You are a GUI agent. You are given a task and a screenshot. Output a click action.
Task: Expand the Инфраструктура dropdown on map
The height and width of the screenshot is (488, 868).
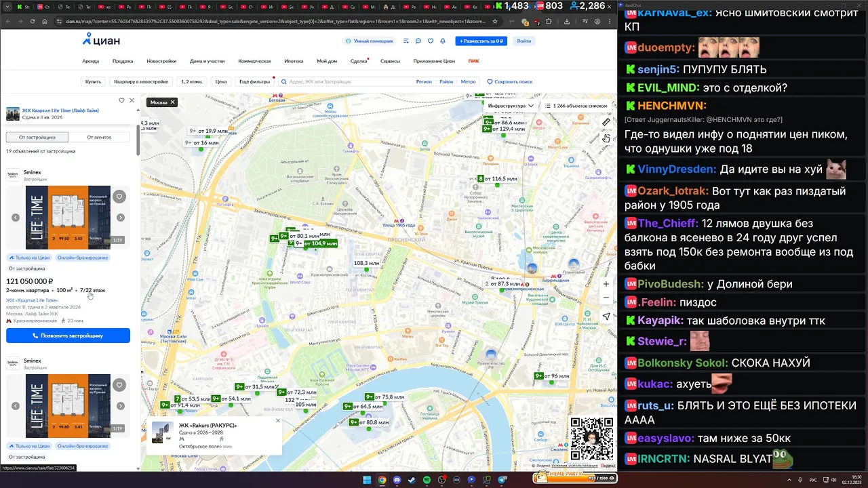tap(511, 106)
